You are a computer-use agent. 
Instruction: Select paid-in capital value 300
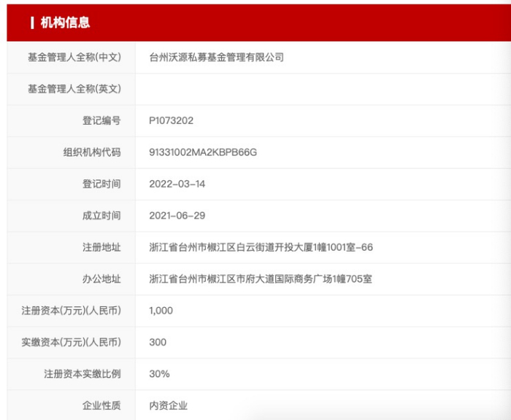point(158,342)
